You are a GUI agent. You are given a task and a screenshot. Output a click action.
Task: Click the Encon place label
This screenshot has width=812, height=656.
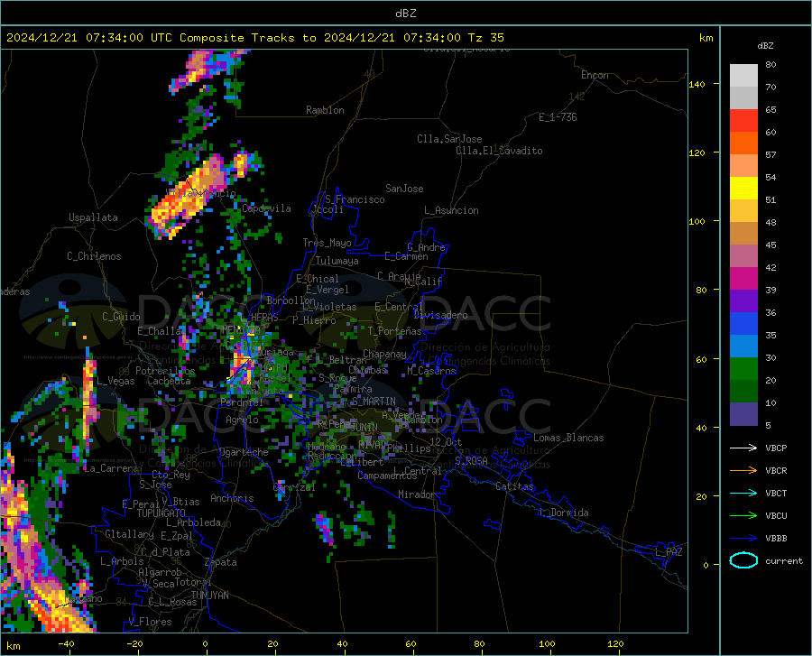coord(595,75)
